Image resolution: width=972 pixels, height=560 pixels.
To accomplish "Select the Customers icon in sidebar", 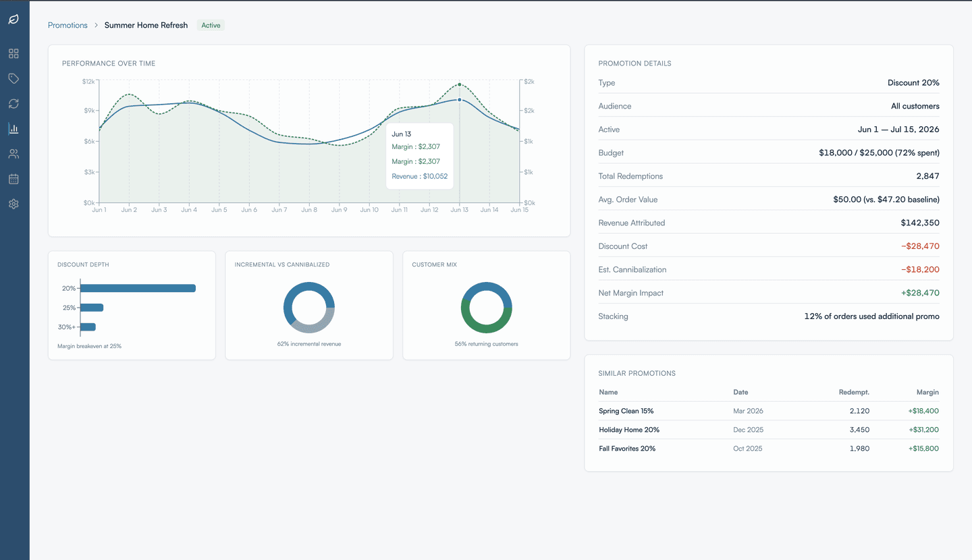I will click(13, 154).
